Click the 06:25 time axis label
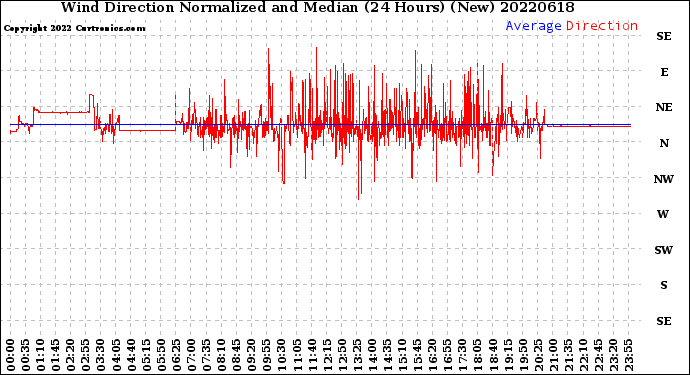Screen dimensions: 690x375 click(176, 355)
